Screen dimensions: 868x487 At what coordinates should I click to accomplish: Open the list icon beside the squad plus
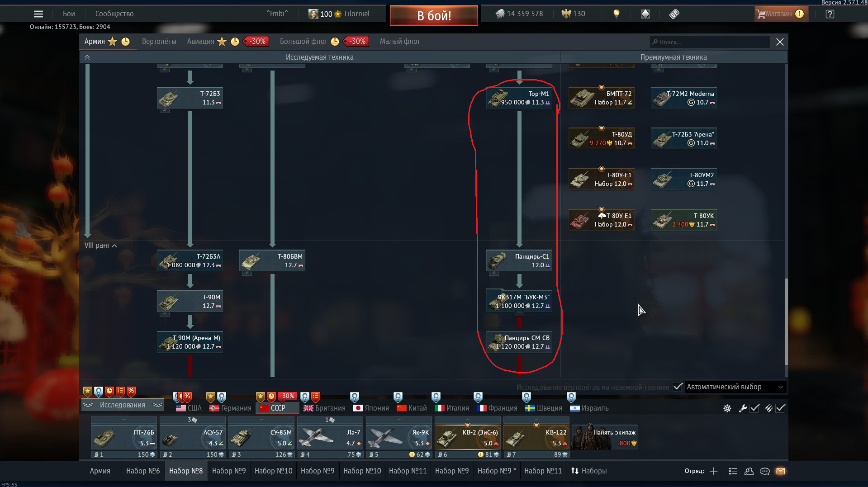coord(733,471)
